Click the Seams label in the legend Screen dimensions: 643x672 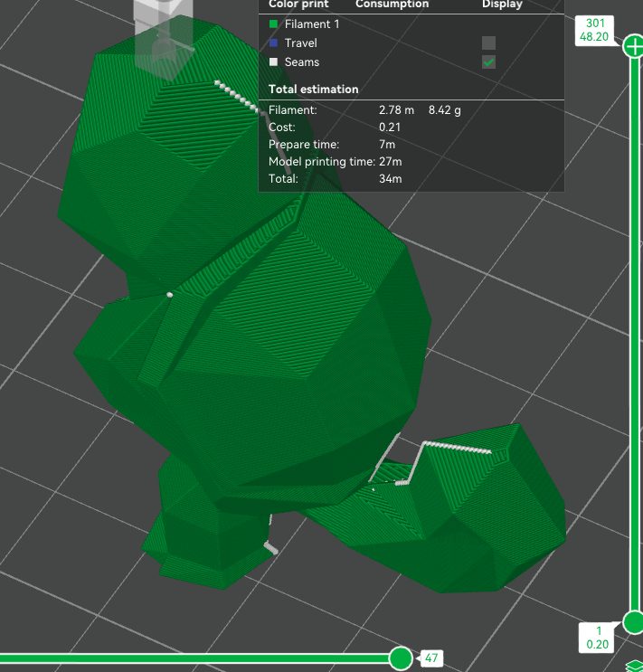(x=301, y=62)
